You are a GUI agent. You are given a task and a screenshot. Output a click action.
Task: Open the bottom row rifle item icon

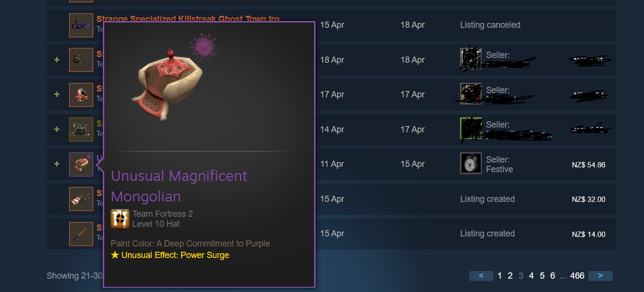point(81,234)
